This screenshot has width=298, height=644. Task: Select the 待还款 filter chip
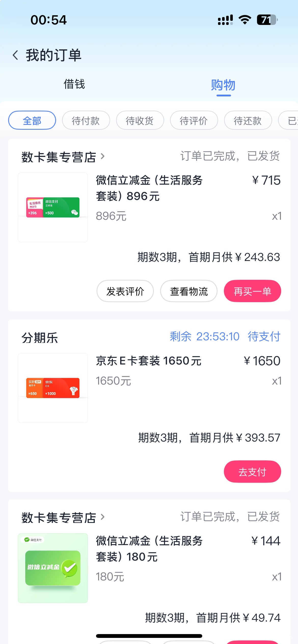[248, 120]
